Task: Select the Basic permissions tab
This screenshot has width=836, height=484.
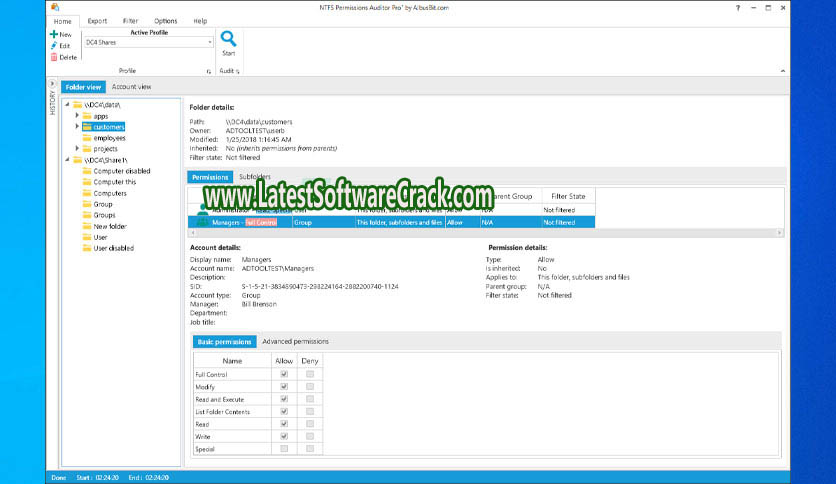Action: click(x=224, y=342)
